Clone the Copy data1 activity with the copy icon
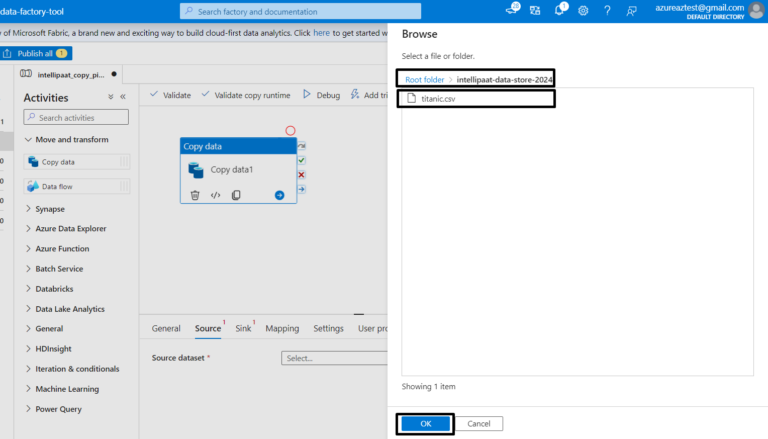The height and width of the screenshot is (439, 768). click(x=236, y=195)
